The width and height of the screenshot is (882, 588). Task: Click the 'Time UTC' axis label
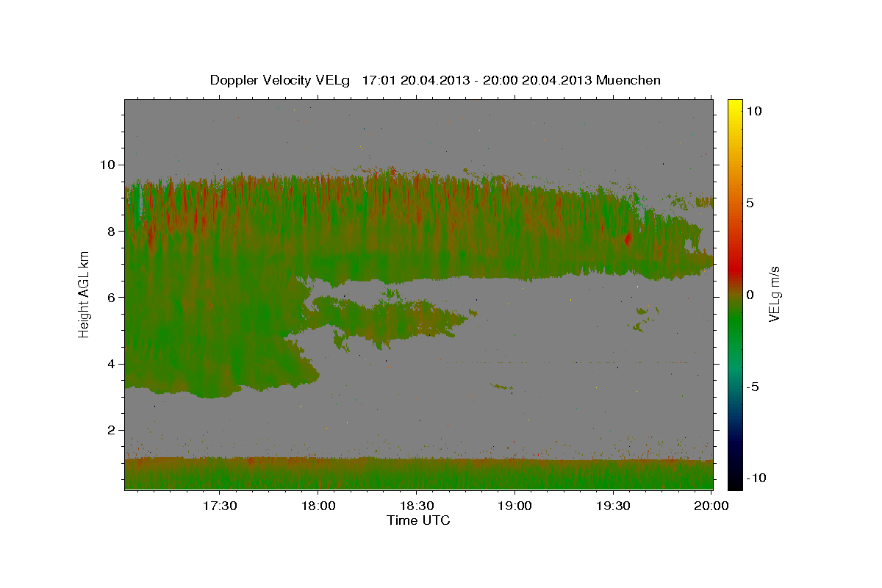click(418, 520)
